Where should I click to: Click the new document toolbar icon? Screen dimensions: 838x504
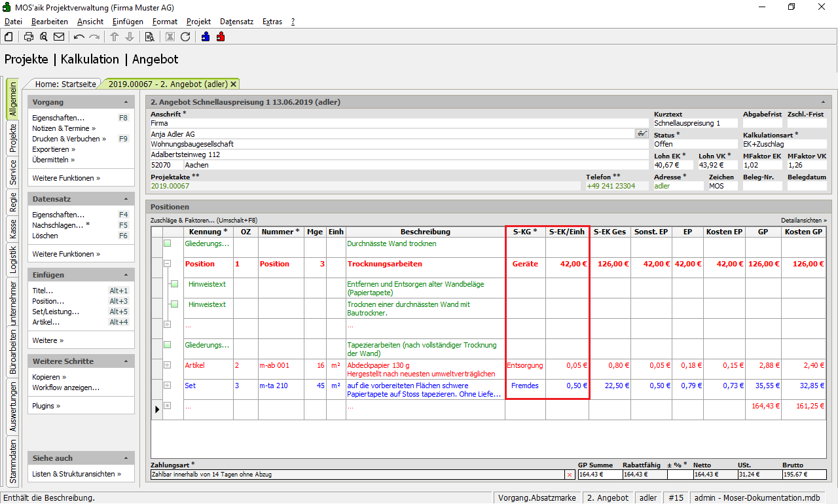click(9, 37)
